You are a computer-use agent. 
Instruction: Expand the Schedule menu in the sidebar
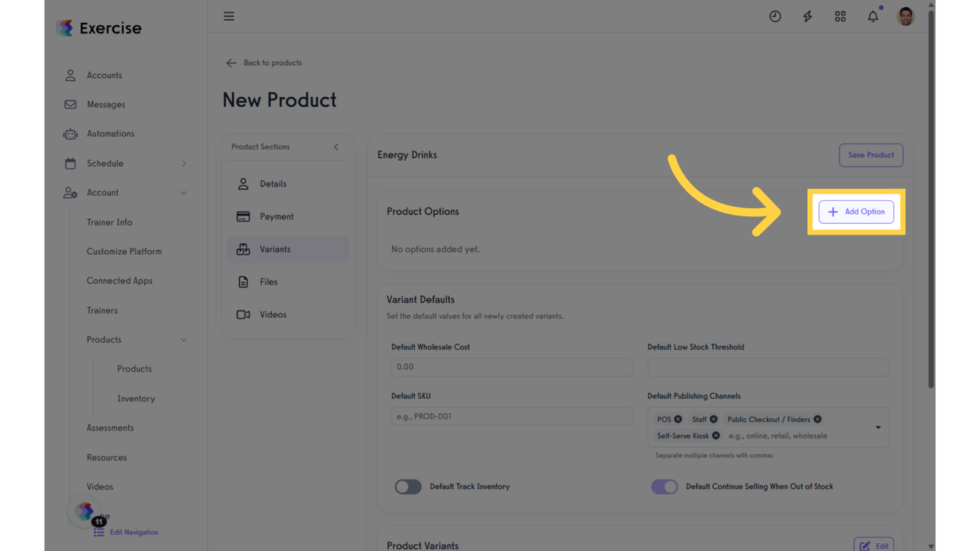[183, 163]
